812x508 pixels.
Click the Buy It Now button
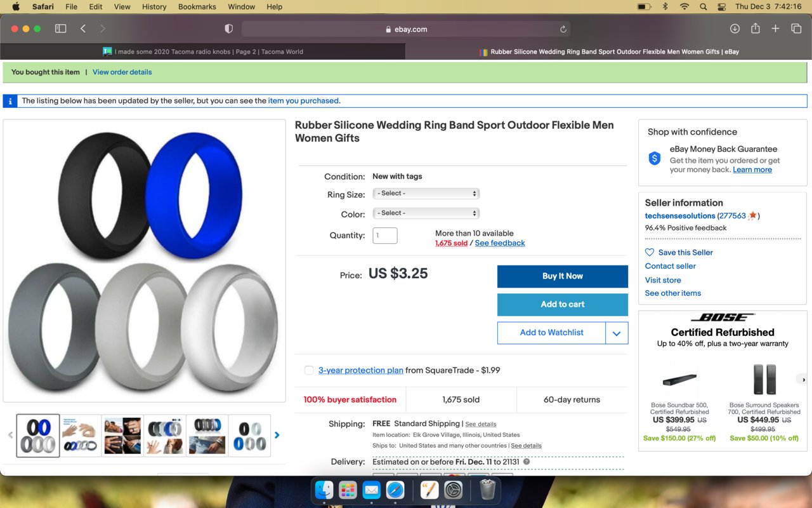point(563,276)
